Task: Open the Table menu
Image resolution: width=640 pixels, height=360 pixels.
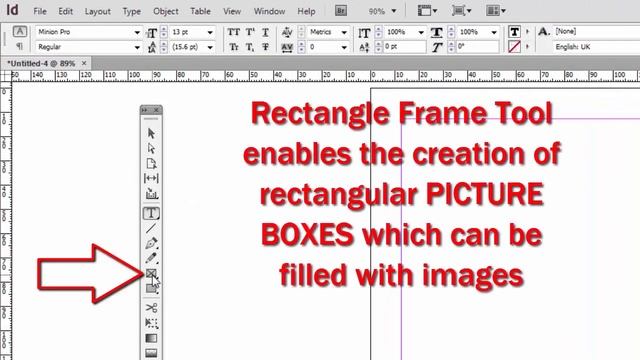Action: click(x=200, y=11)
